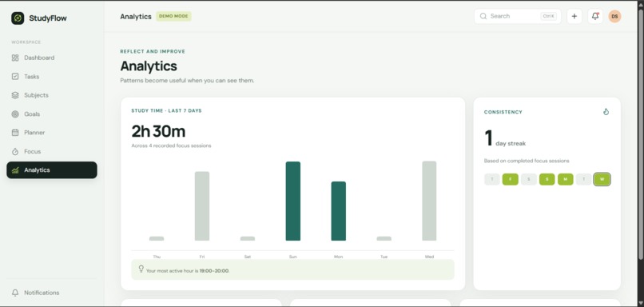Click the flame icon in Consistency card
Image resolution: width=644 pixels, height=307 pixels.
point(606,112)
